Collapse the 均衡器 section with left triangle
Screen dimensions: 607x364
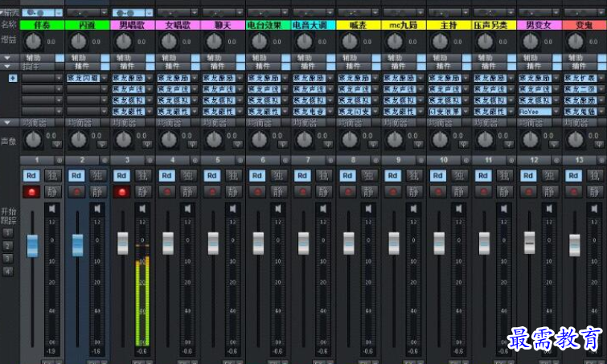click(7, 123)
